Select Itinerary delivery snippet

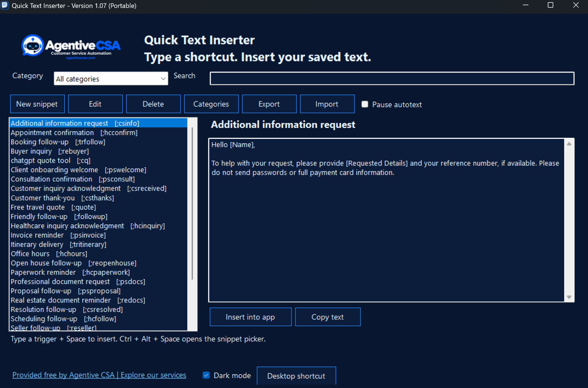(98, 245)
